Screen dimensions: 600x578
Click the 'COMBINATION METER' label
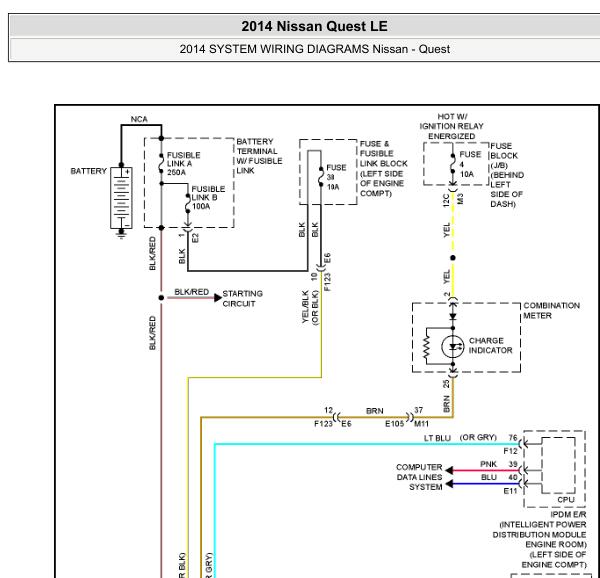[551, 311]
